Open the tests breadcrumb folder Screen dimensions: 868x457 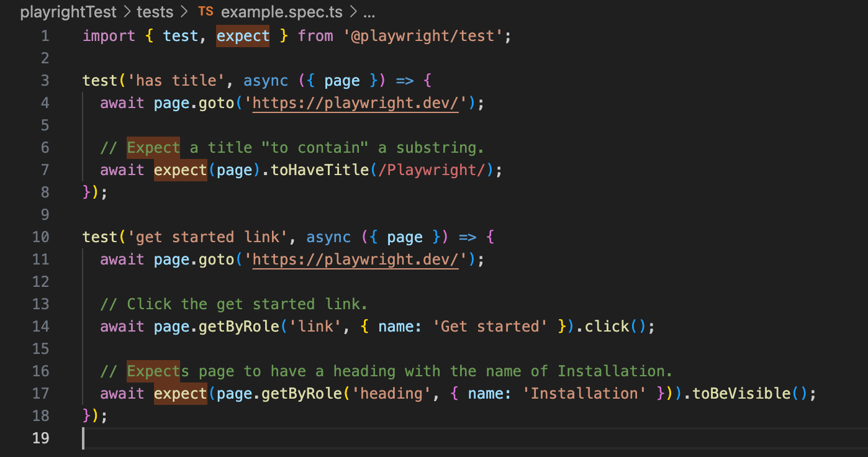pyautogui.click(x=156, y=12)
